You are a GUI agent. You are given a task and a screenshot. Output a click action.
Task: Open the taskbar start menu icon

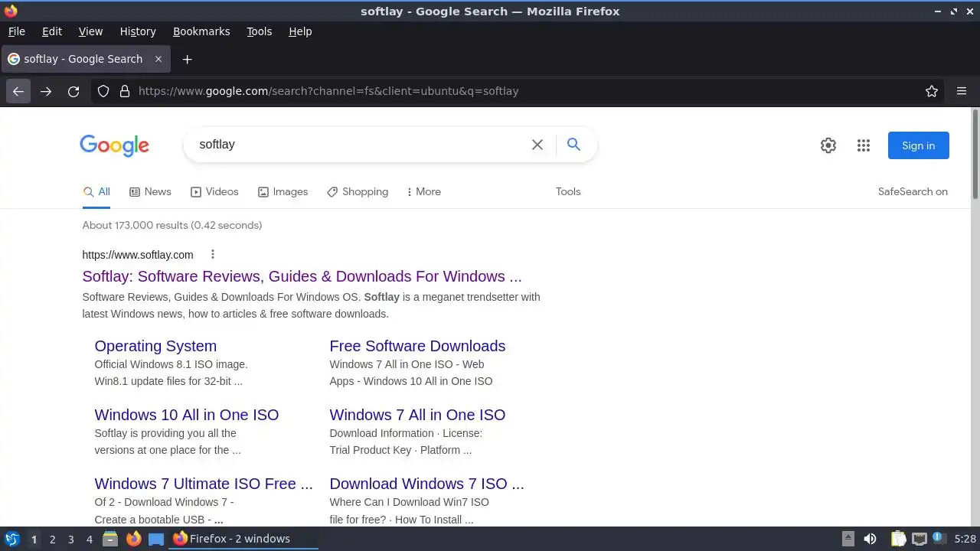pos(12,539)
